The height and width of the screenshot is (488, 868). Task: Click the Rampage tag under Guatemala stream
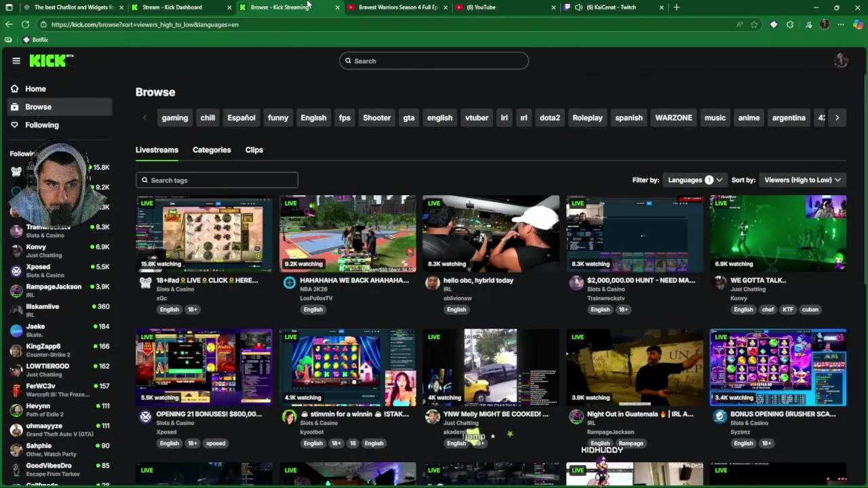coord(631,443)
